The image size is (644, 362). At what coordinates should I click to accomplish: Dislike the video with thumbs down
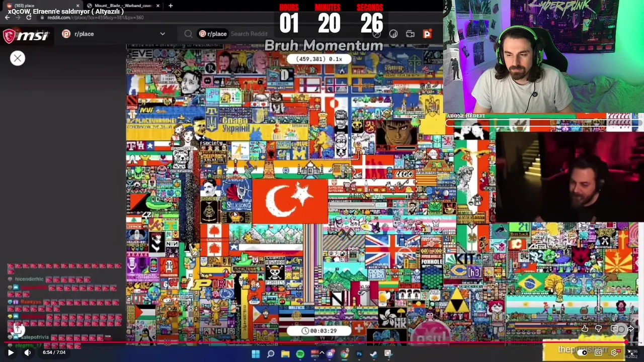(x=599, y=328)
